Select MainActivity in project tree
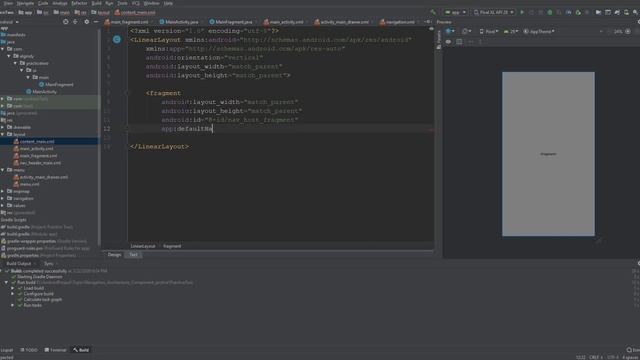The width and height of the screenshot is (640, 360). tap(41, 92)
